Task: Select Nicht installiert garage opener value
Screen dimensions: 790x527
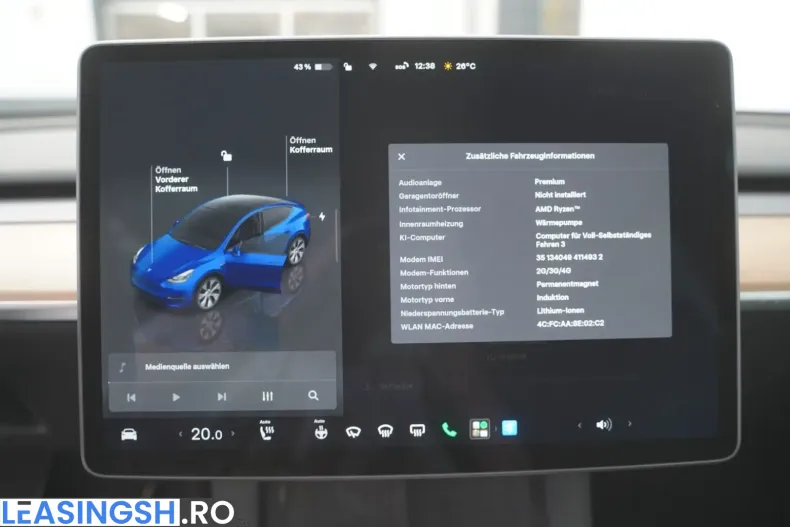Action: (x=560, y=194)
